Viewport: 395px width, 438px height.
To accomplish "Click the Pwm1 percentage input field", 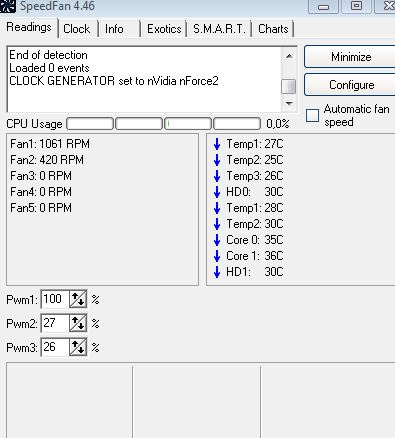I will coord(55,299).
